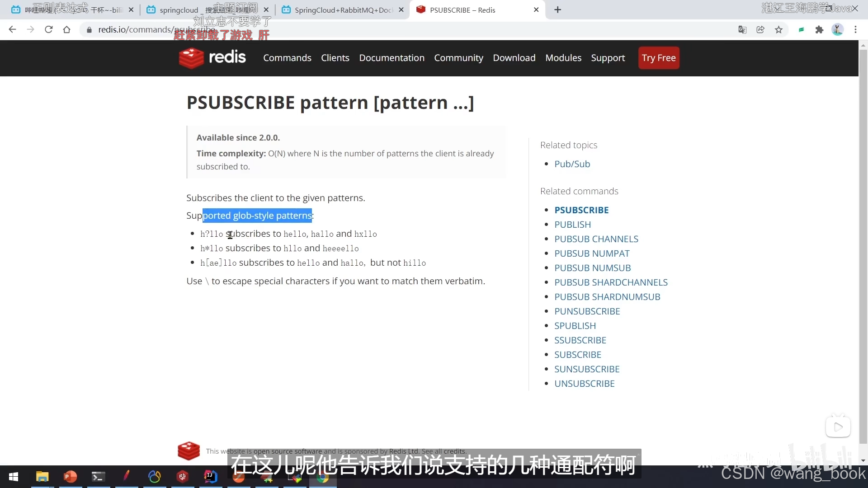868x488 pixels.
Task: Open the Commands menu item
Action: pyautogui.click(x=287, y=58)
